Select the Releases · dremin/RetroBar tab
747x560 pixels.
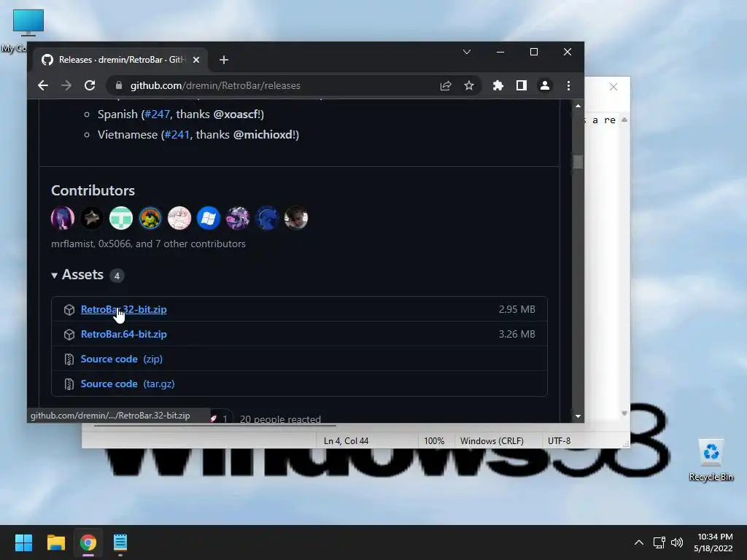[x=120, y=60]
